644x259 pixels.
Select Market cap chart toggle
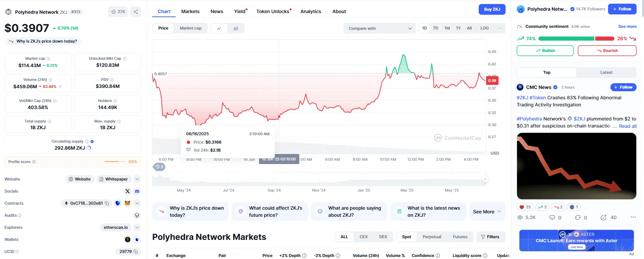tap(190, 28)
